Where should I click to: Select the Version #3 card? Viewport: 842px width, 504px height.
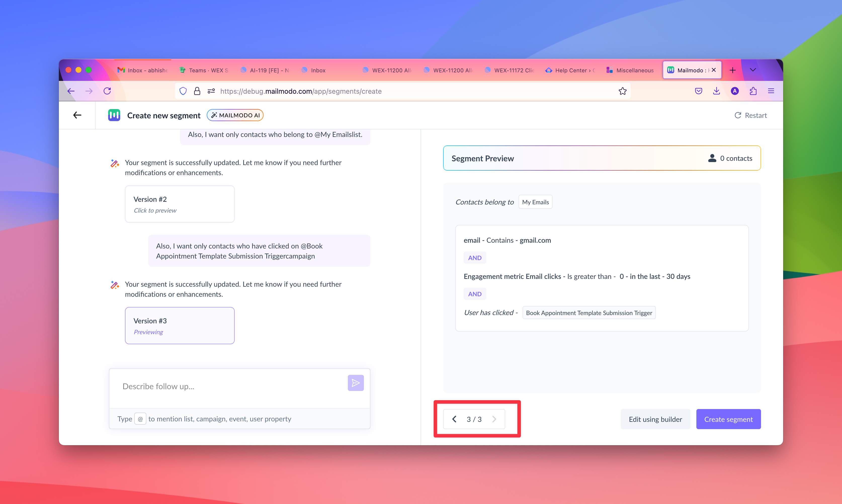[x=180, y=326]
